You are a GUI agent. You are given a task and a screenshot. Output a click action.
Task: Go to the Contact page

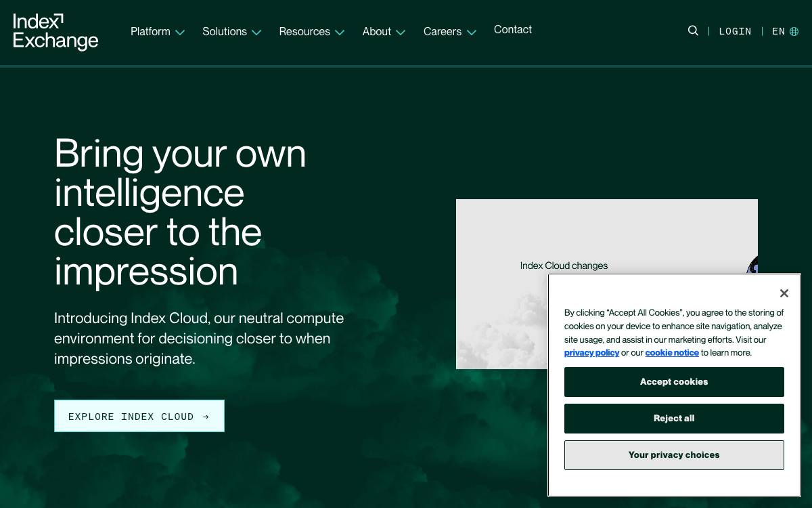[513, 29]
